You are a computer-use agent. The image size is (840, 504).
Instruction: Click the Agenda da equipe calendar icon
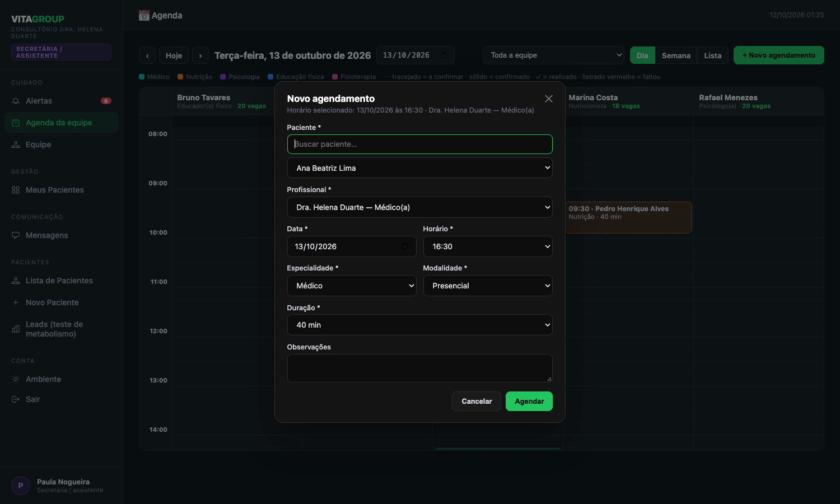(16, 123)
